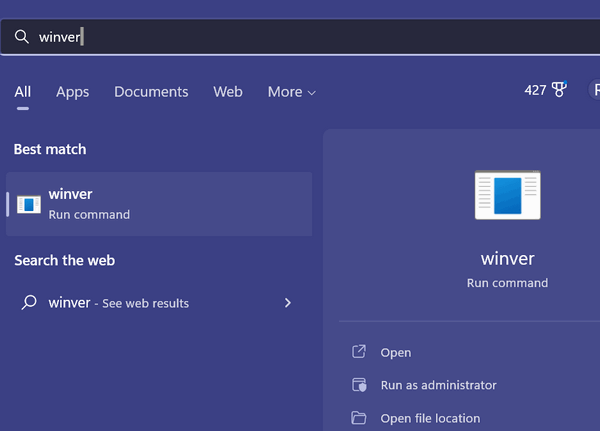
Task: Choose Open file location
Action: pos(430,418)
